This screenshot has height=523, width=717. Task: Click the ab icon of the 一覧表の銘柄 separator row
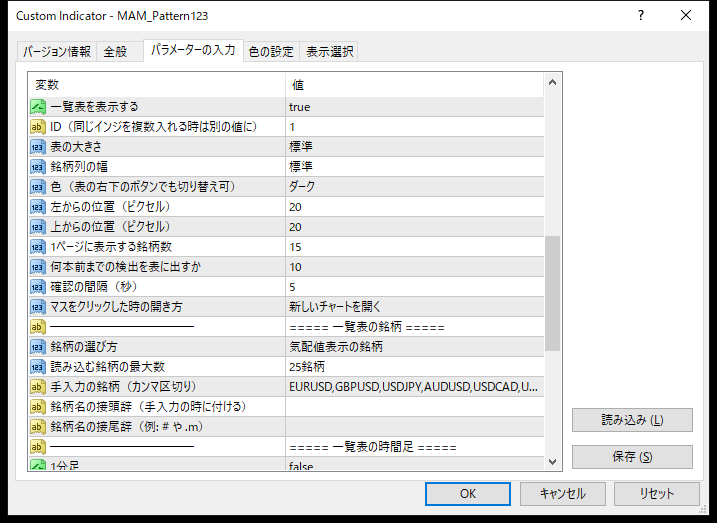pyautogui.click(x=38, y=327)
